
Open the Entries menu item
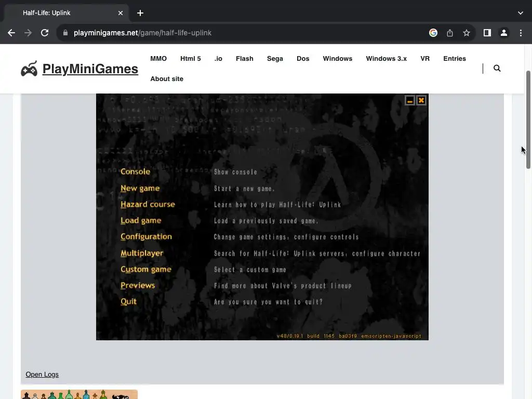pos(455,59)
